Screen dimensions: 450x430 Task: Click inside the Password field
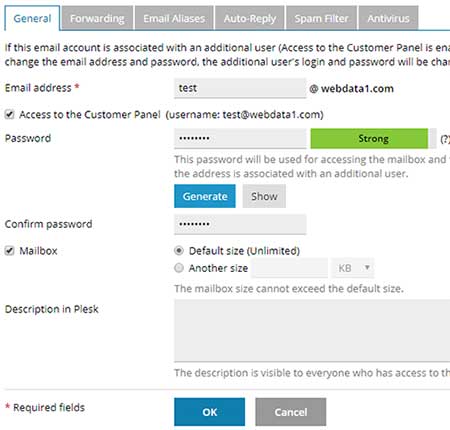click(x=240, y=139)
